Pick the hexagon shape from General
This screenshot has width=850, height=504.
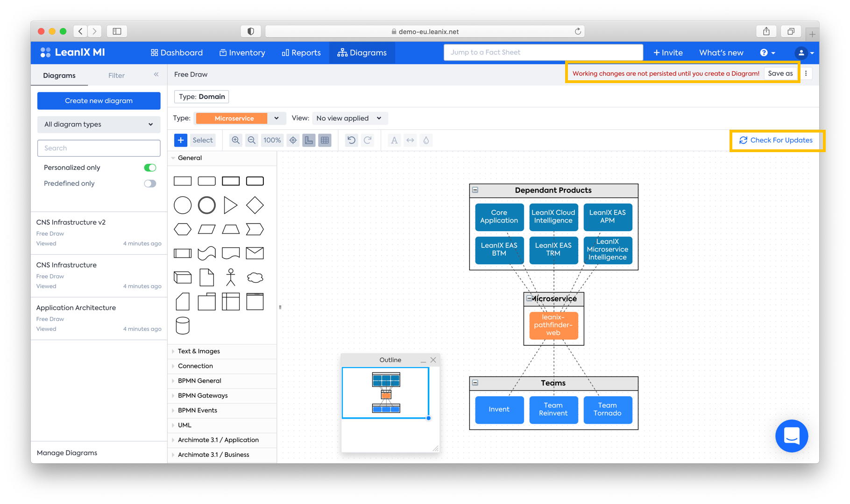183,229
